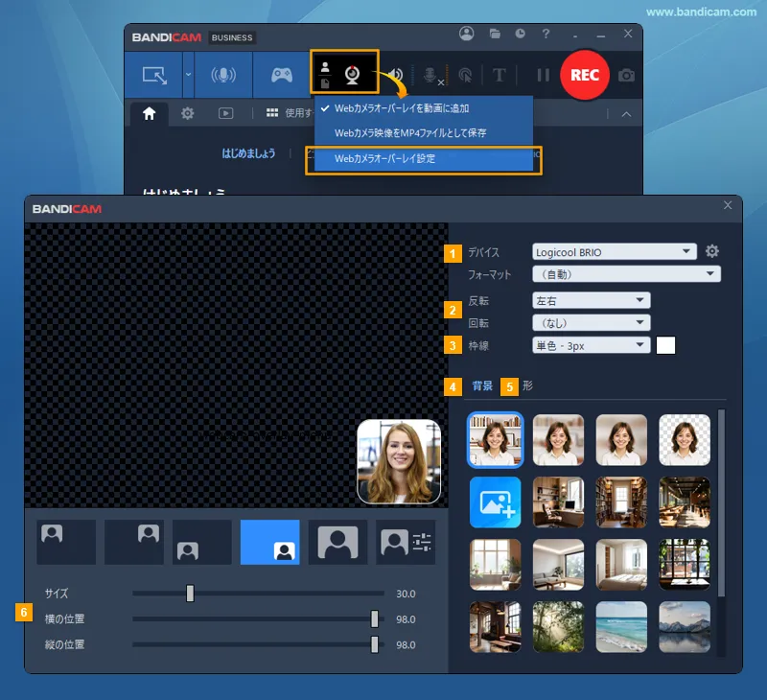The height and width of the screenshot is (700, 767).
Task: Open output folder icon in title bar
Action: point(495,34)
